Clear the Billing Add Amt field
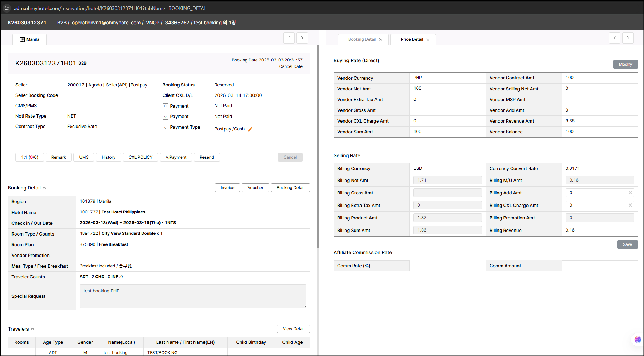Screen dimensions: 644x356 click(630, 193)
